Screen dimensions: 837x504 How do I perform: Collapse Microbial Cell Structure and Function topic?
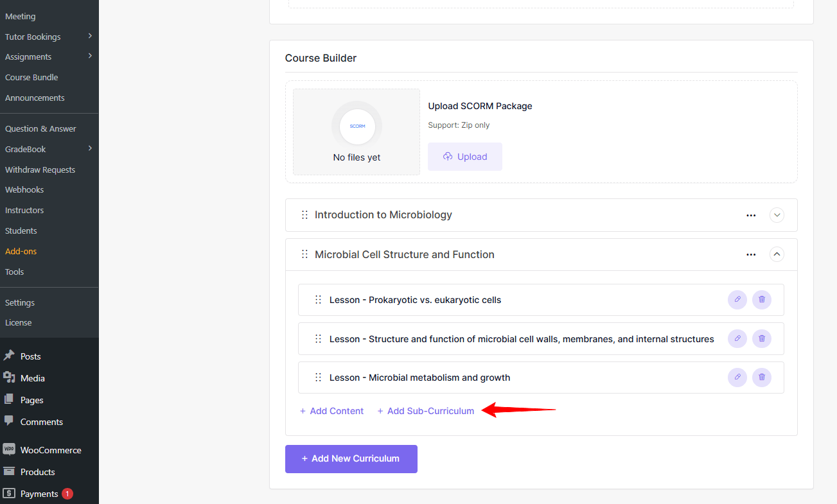[777, 254]
